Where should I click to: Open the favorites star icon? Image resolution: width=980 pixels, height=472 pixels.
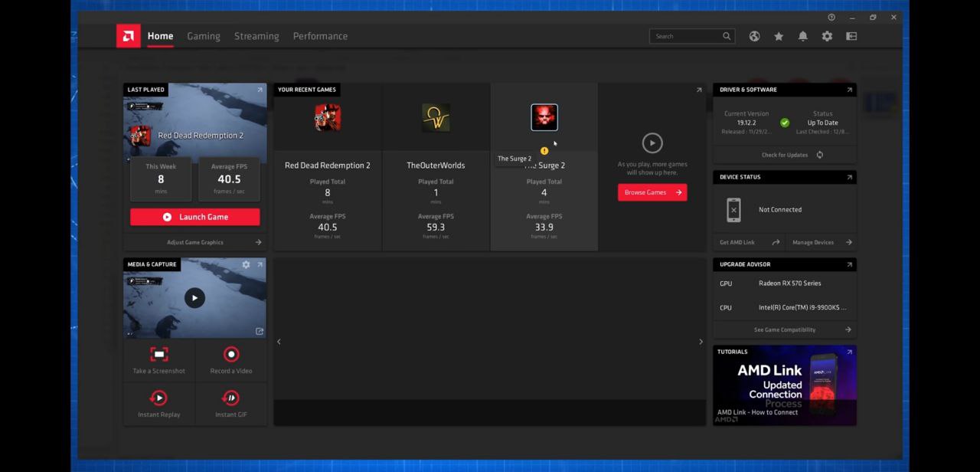pos(779,36)
